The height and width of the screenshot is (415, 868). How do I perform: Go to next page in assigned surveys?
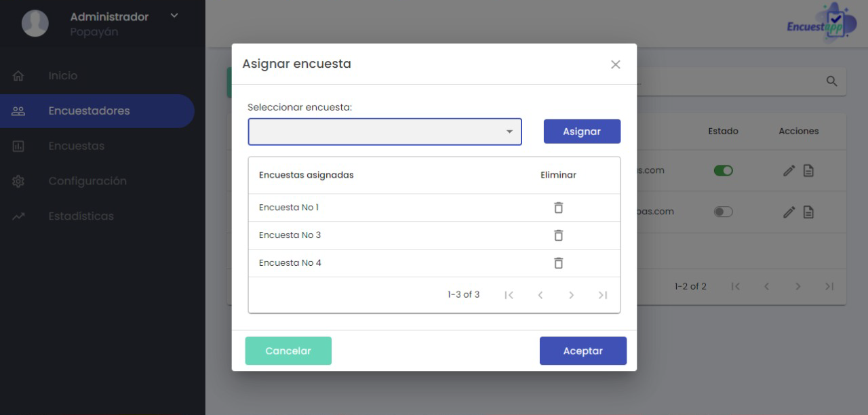click(571, 295)
